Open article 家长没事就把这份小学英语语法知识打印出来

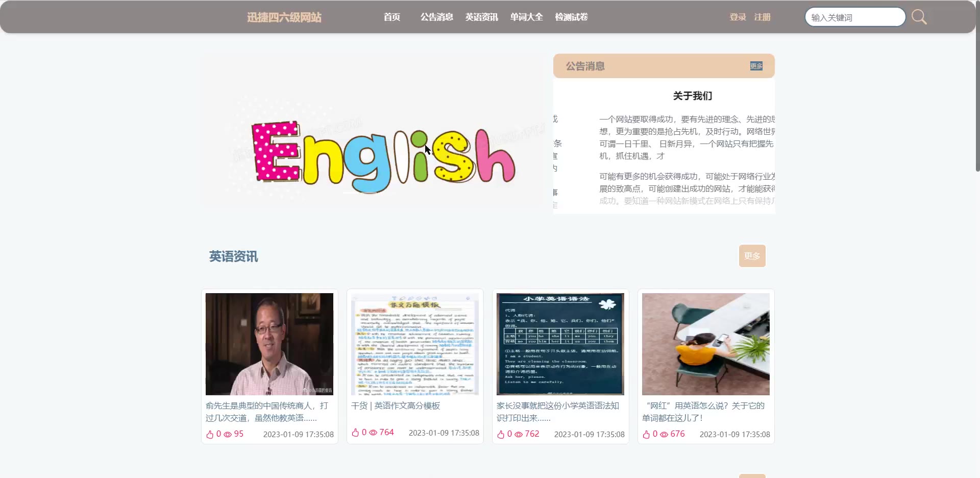558,412
